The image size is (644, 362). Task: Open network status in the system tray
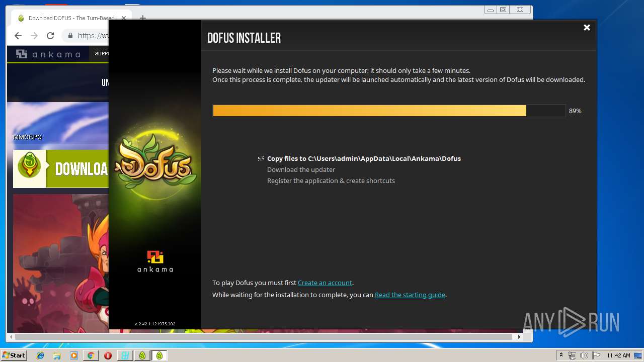pyautogui.click(x=572, y=355)
